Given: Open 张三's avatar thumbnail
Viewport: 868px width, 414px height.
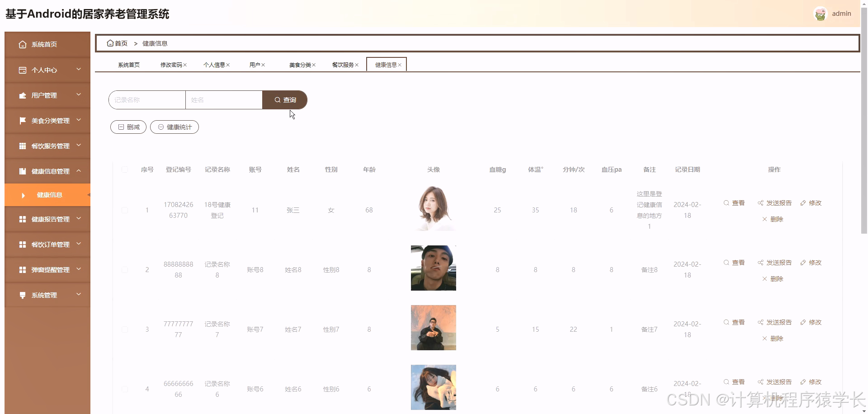Looking at the screenshot, I should tap(434, 208).
